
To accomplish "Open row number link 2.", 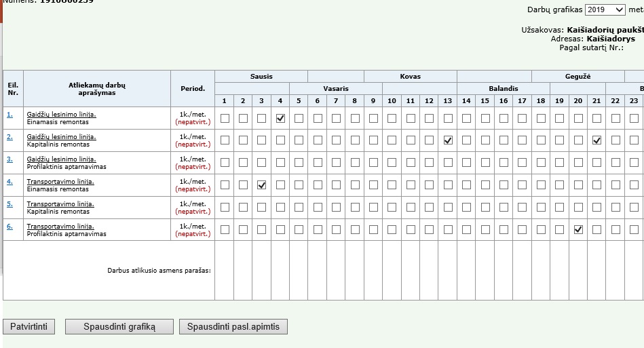I will click(x=10, y=136).
